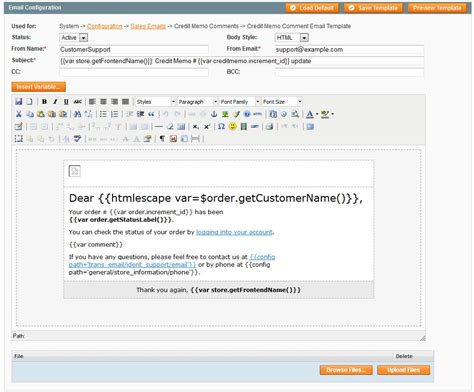The height and width of the screenshot is (392, 474).
Task: Click the 'Thank you again' footer text
Action: pyautogui.click(x=162, y=290)
